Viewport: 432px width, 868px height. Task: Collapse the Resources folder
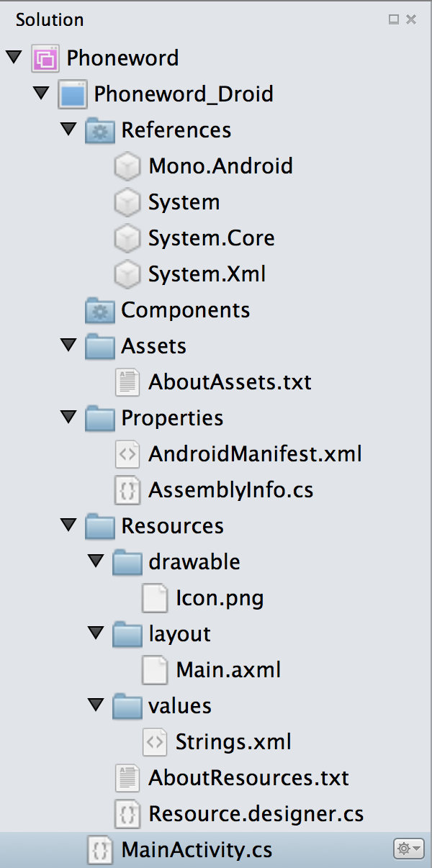68,525
